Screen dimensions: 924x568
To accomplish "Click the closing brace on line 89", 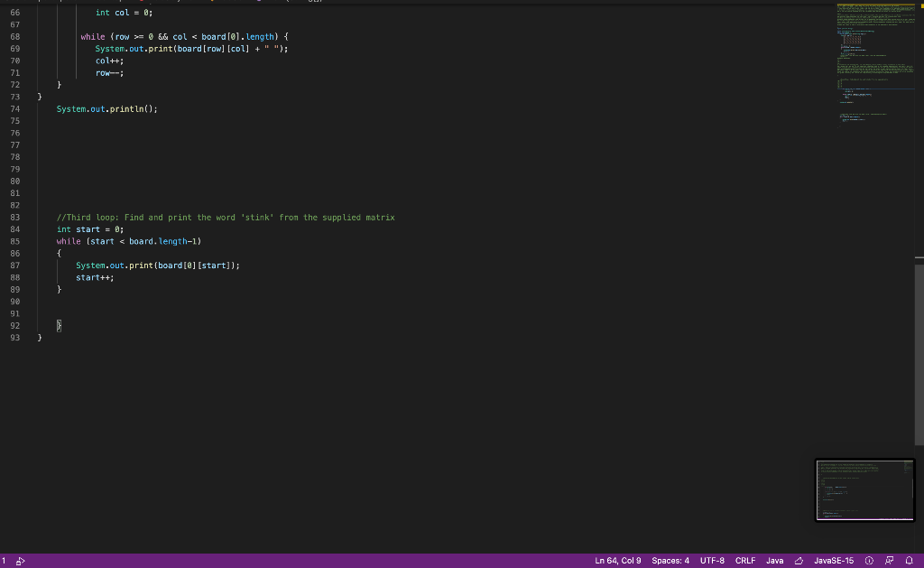I will coord(59,290).
